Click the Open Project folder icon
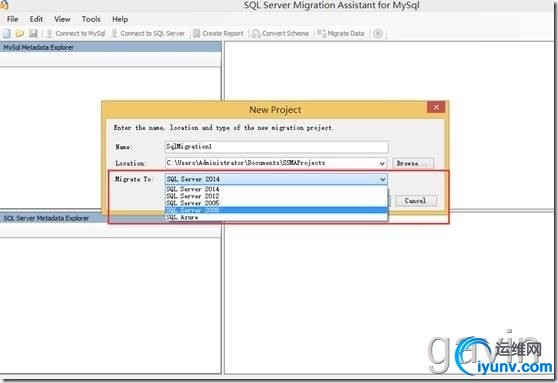 pos(20,33)
